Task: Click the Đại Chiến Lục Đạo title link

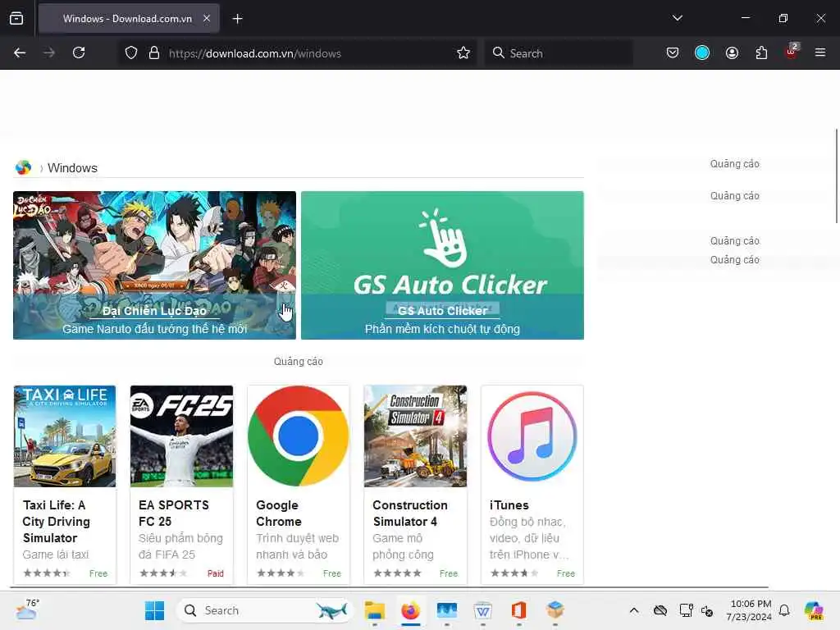Action: coord(154,311)
